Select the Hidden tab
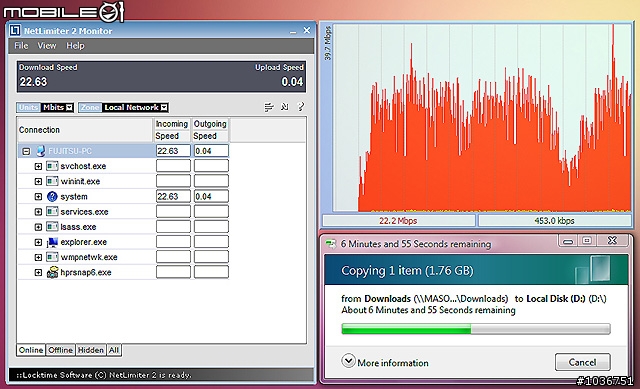 click(91, 350)
